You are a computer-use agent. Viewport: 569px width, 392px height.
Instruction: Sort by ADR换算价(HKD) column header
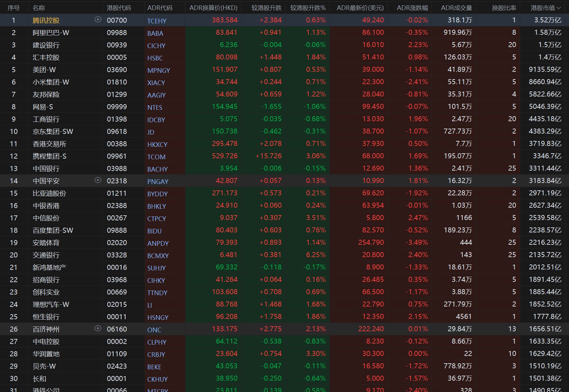click(213, 8)
